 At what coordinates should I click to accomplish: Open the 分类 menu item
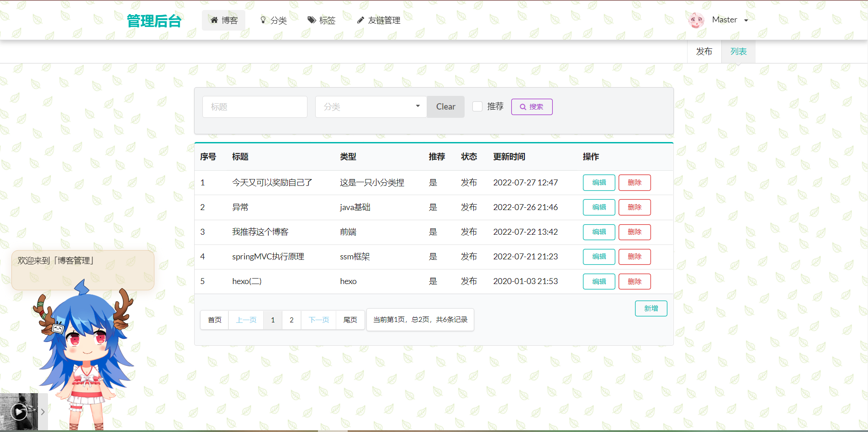(273, 20)
